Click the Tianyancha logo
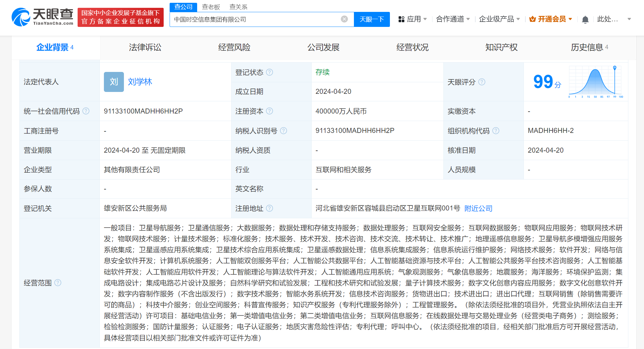The height and width of the screenshot is (349, 644). [x=42, y=16]
